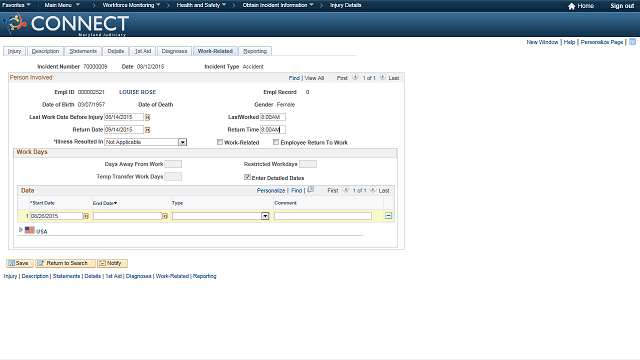Viewport: 640px width, 360px height.
Task: Focus the Last Work Date Before Injury field
Action: 124,117
